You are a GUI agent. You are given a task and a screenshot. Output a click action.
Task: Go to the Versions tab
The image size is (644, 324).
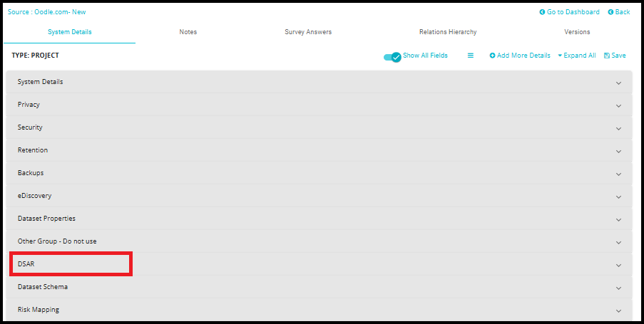click(577, 32)
